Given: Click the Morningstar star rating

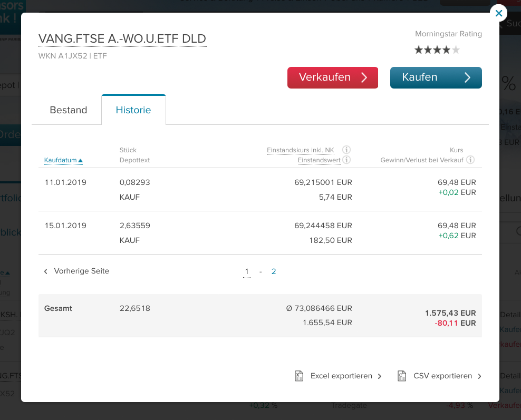Looking at the screenshot, I should coord(437,50).
